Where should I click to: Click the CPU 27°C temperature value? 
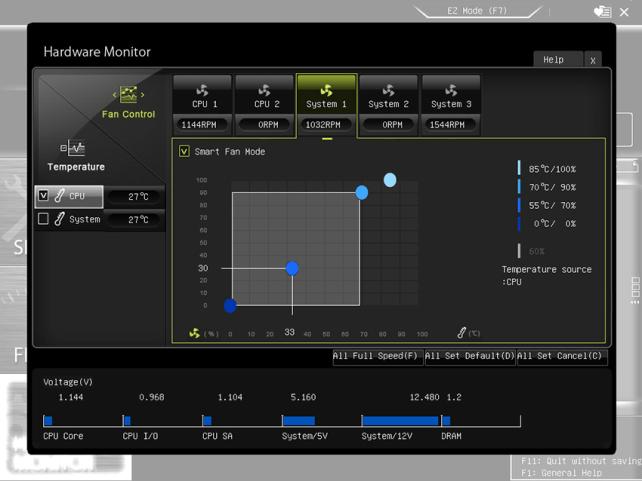138,196
